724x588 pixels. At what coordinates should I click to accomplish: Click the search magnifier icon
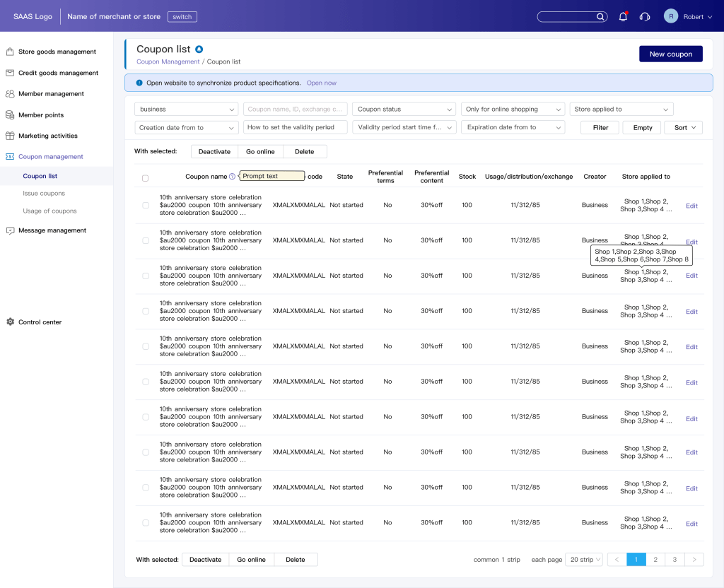point(601,17)
